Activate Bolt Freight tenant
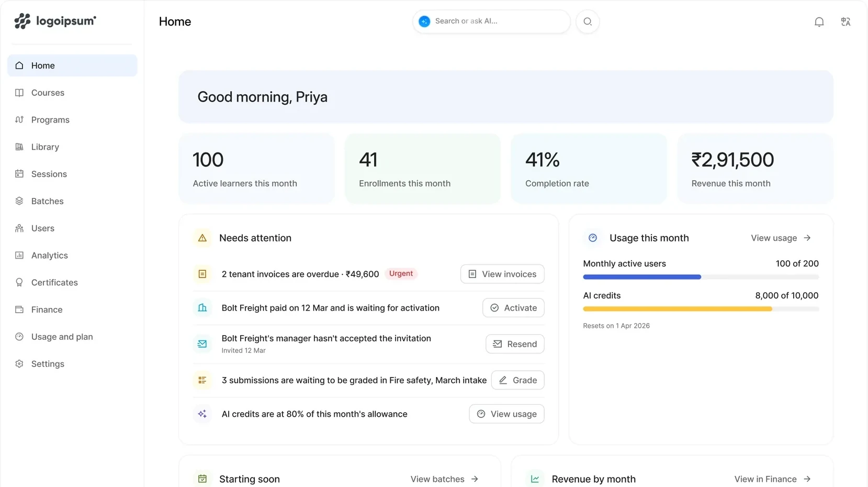 pyautogui.click(x=513, y=308)
